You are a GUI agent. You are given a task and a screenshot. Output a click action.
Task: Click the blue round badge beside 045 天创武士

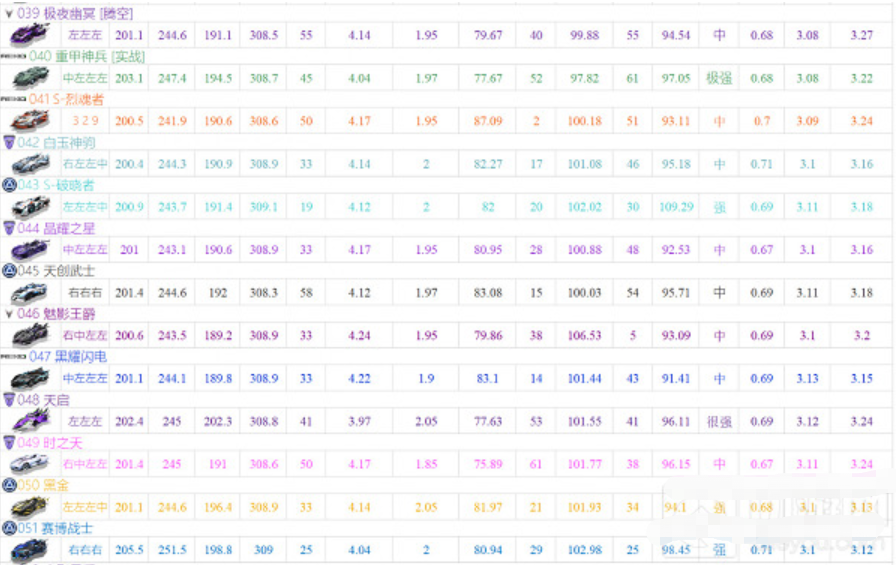click(x=9, y=271)
